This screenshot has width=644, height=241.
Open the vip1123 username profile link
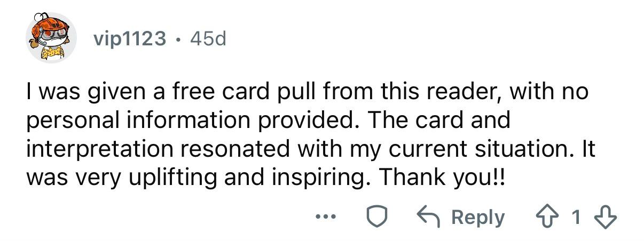coord(128,39)
